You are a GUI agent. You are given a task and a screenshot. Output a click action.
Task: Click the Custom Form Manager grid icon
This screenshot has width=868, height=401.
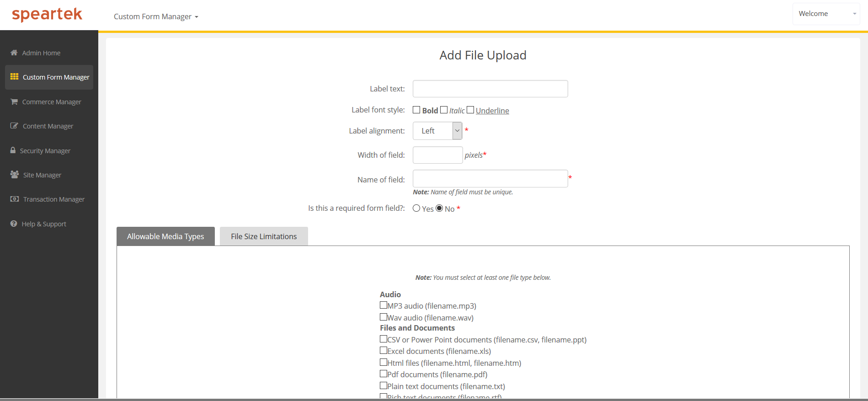click(14, 77)
